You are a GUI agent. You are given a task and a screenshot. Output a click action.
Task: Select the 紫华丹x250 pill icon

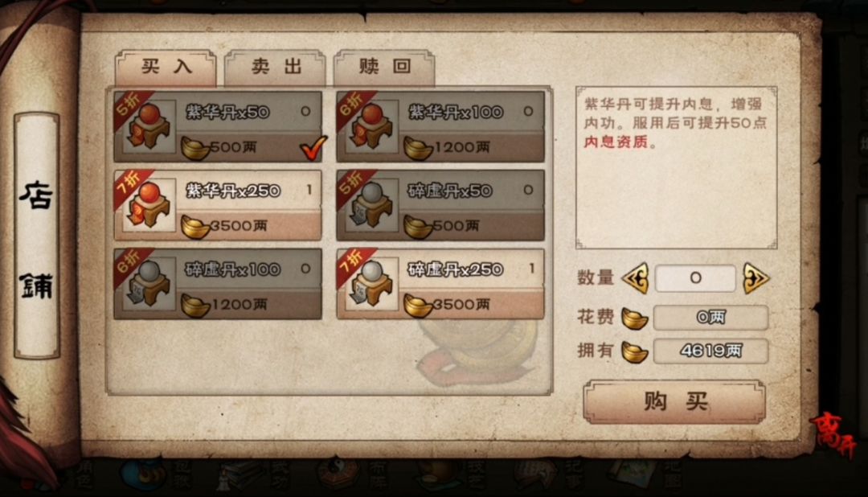coord(149,206)
